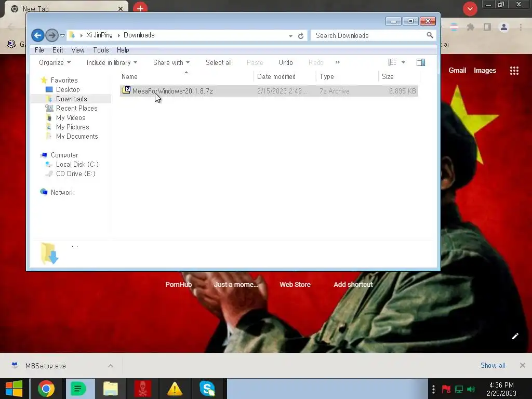Open Chrome extensions puzzle icon
Screen dimensions: 532x399
coord(470,27)
